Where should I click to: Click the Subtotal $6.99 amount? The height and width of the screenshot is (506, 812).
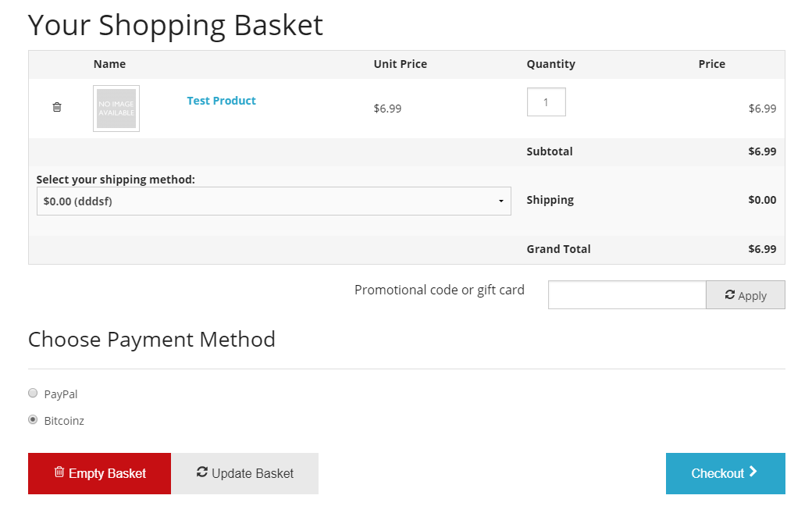tap(762, 151)
